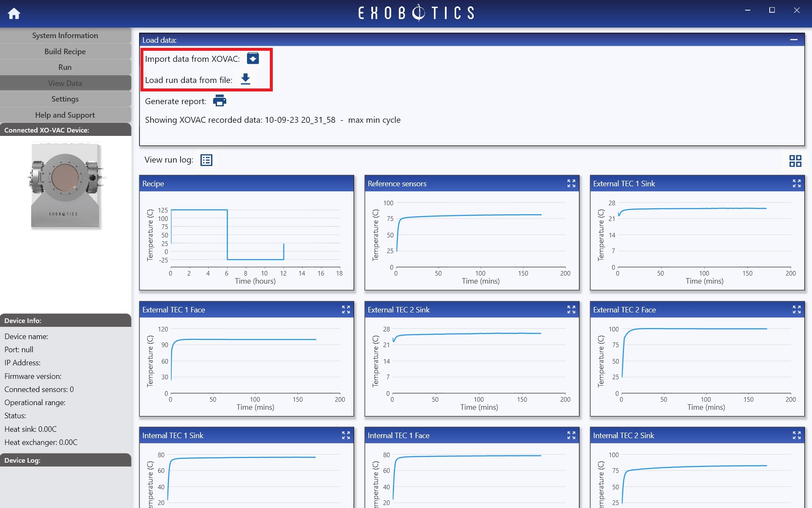The width and height of the screenshot is (812, 508).
Task: Open Help and Support
Action: click(x=65, y=115)
